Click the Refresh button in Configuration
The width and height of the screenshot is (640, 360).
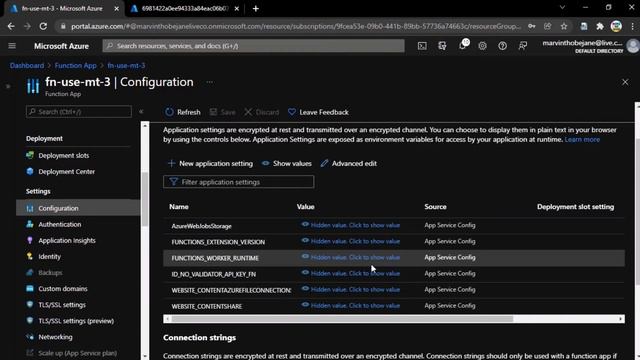coord(182,112)
